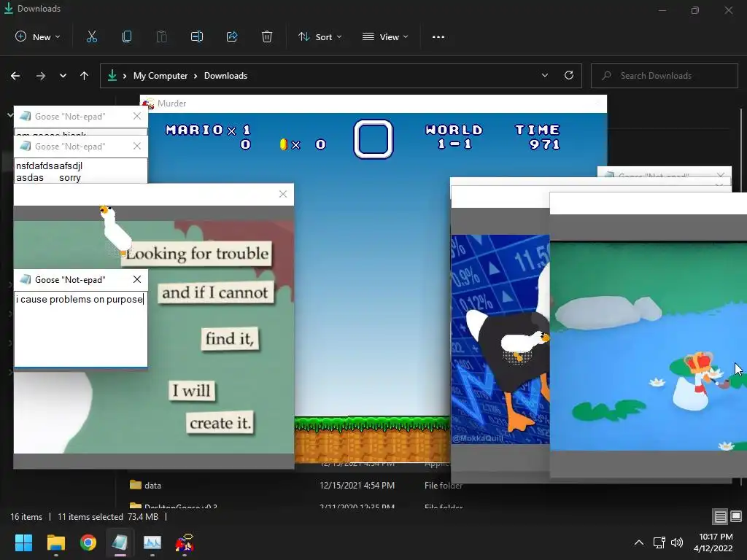Image resolution: width=747 pixels, height=560 pixels.
Task: Go forward with the right arrow
Action: coord(41,76)
